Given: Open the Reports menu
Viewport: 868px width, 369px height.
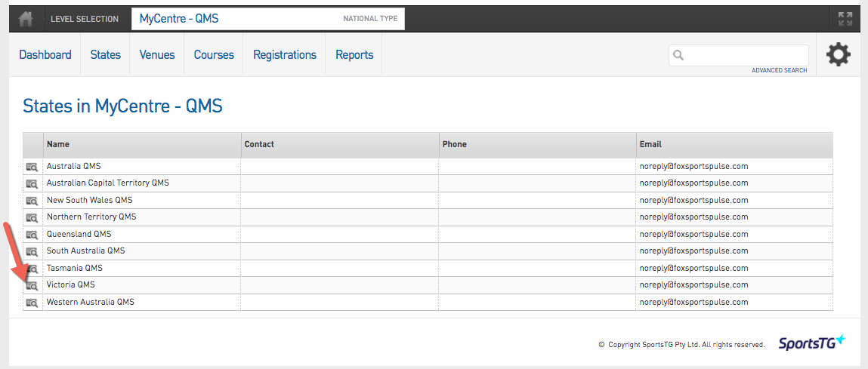Looking at the screenshot, I should [x=354, y=55].
